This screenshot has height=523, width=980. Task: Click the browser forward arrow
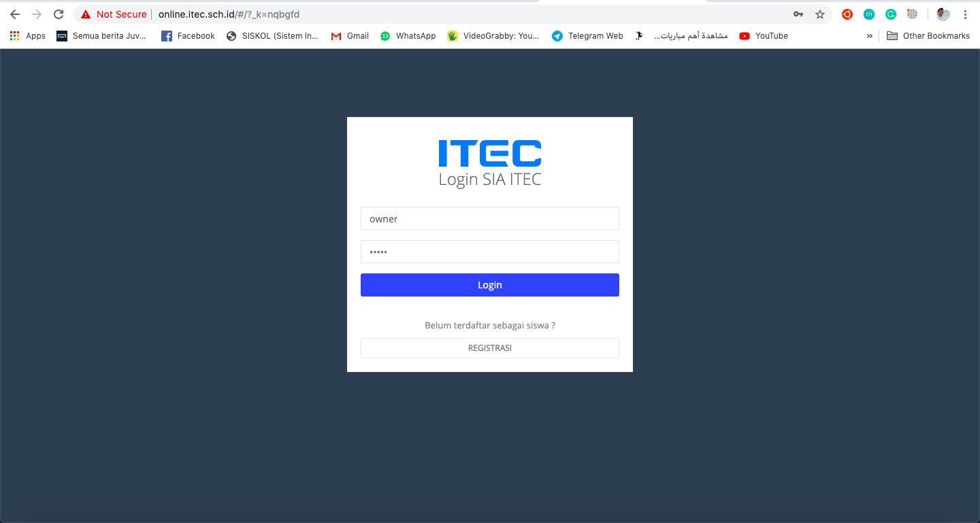(37, 14)
